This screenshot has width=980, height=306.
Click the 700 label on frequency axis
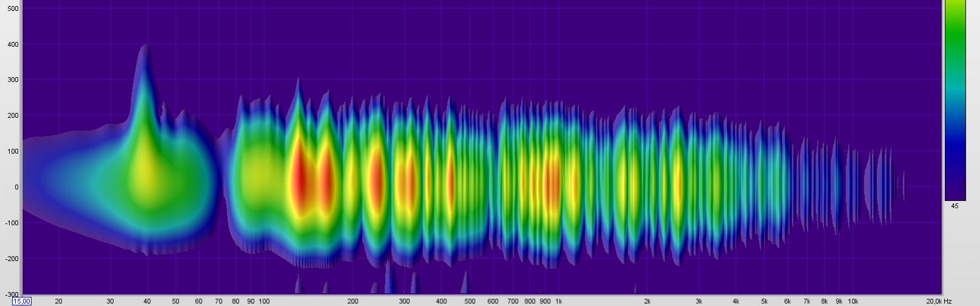pos(513,301)
